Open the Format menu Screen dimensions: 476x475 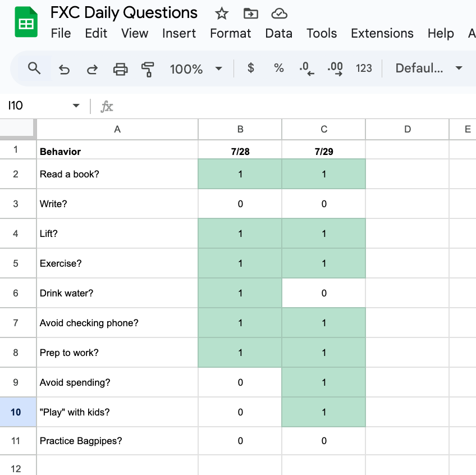(230, 33)
